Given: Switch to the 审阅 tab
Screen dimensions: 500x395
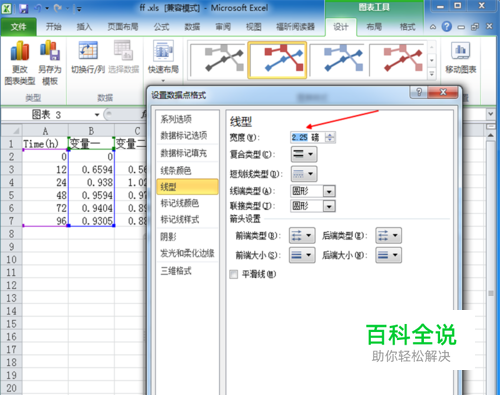Looking at the screenshot, I should point(223,27).
